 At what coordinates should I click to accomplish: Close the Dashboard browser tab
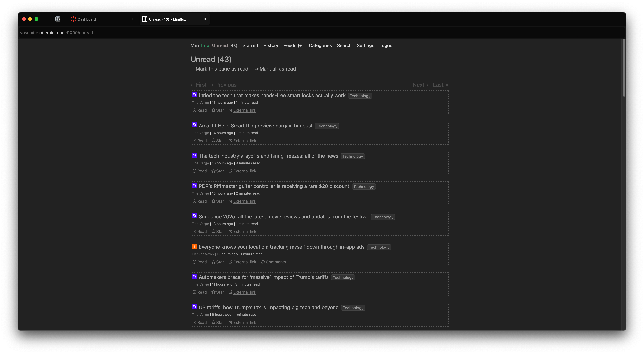tap(133, 19)
